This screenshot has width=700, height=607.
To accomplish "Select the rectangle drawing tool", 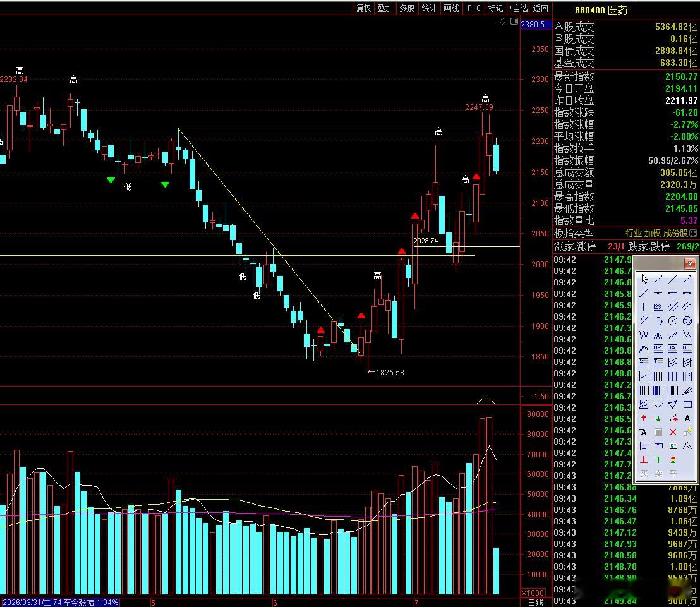I will coord(687,404).
